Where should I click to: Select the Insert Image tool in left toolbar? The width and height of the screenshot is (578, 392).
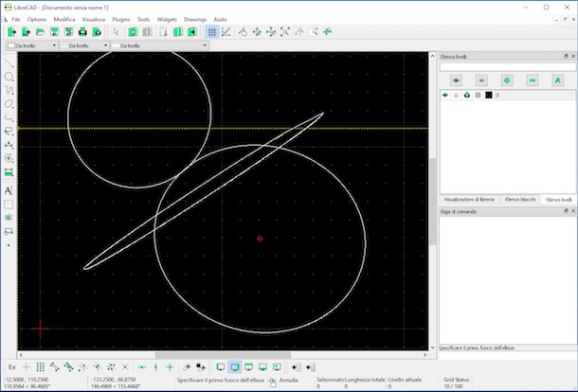point(9,218)
